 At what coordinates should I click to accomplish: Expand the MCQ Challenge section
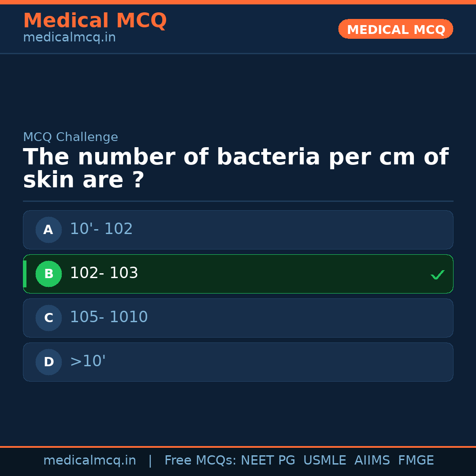click(x=71, y=137)
